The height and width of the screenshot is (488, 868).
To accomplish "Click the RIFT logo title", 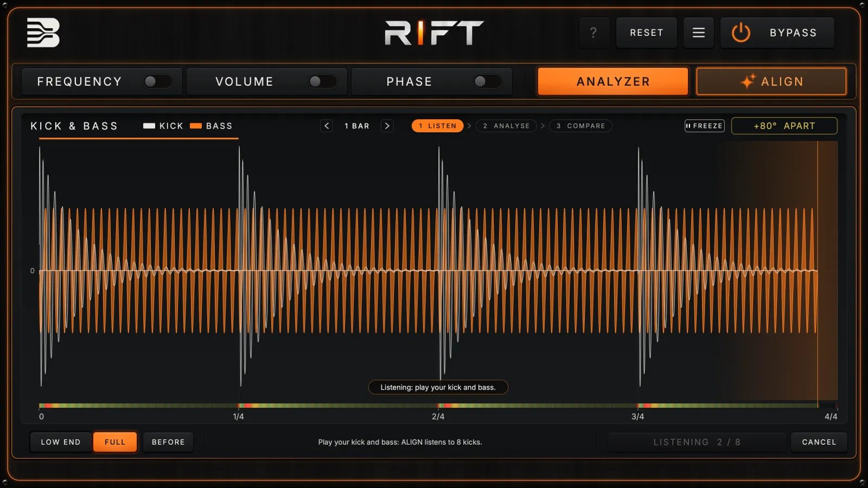I will (x=434, y=33).
